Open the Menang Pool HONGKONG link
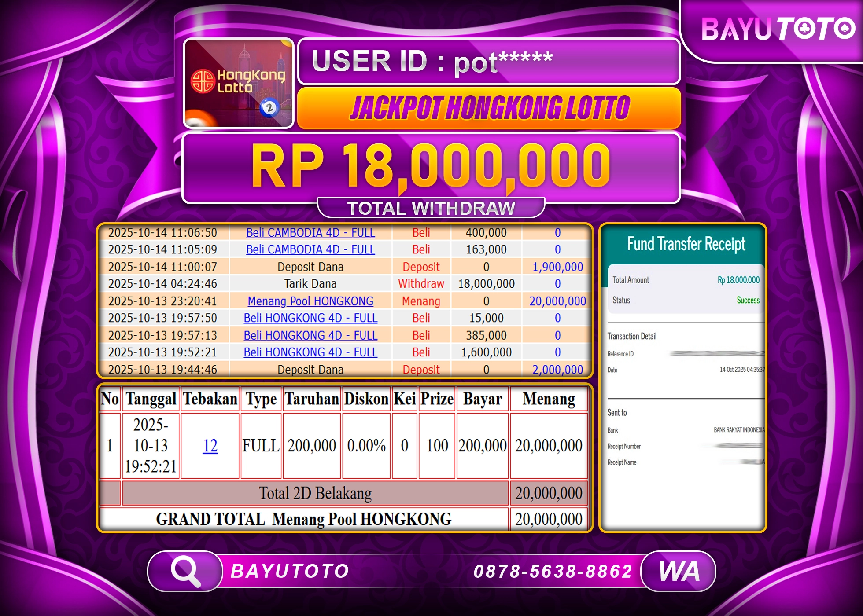Screen dimensions: 863x616 (x=310, y=301)
